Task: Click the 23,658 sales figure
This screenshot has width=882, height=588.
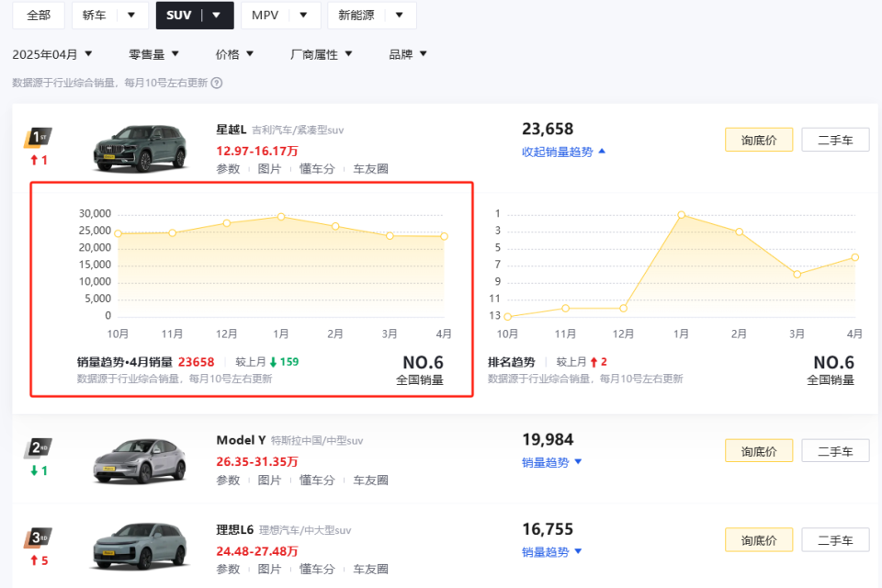Action: coord(548,130)
